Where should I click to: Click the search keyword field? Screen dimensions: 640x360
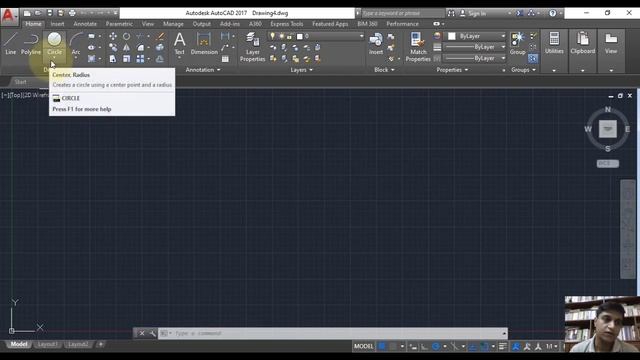pyautogui.click(x=402, y=13)
